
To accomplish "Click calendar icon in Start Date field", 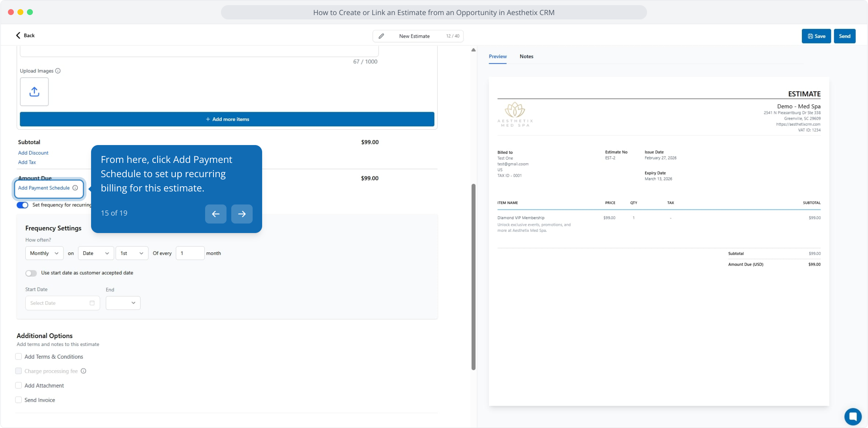I will point(92,303).
